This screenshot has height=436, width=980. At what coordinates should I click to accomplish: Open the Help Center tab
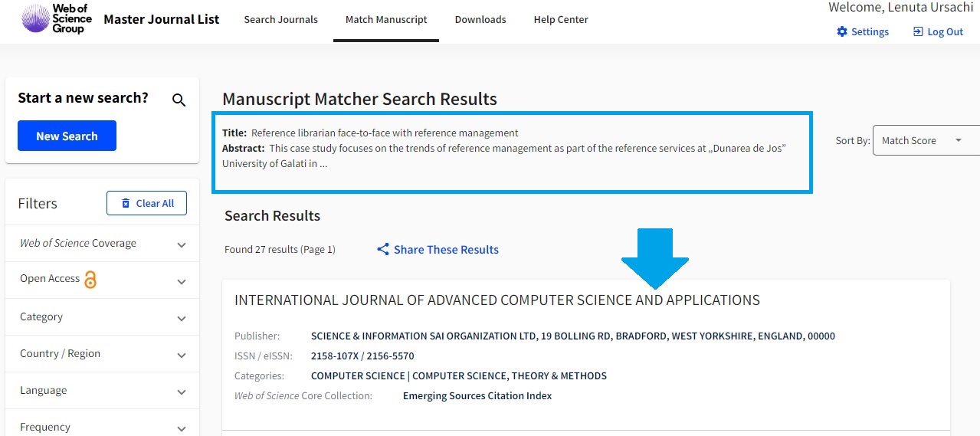pos(561,20)
